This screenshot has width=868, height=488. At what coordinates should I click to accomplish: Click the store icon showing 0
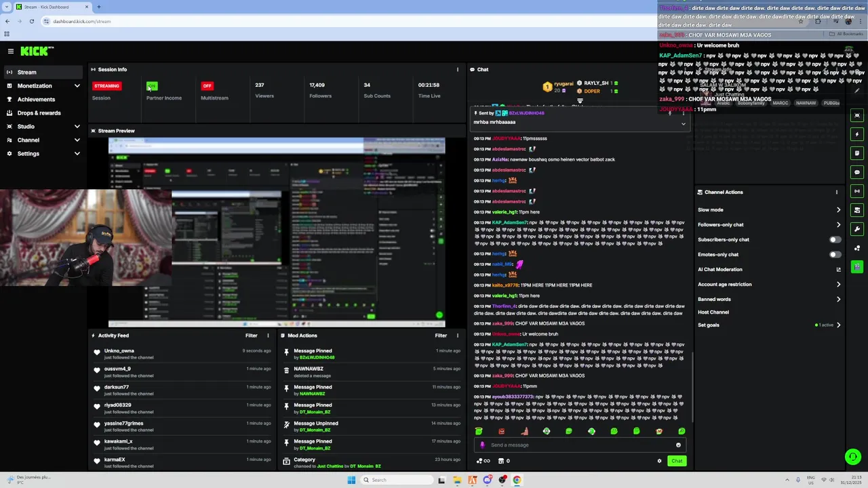pyautogui.click(x=504, y=461)
